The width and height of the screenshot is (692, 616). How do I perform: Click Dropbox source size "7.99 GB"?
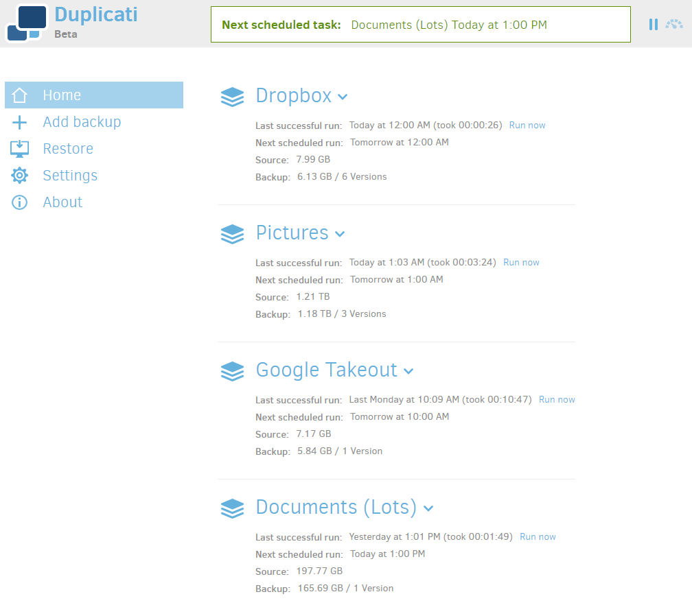[x=313, y=159]
